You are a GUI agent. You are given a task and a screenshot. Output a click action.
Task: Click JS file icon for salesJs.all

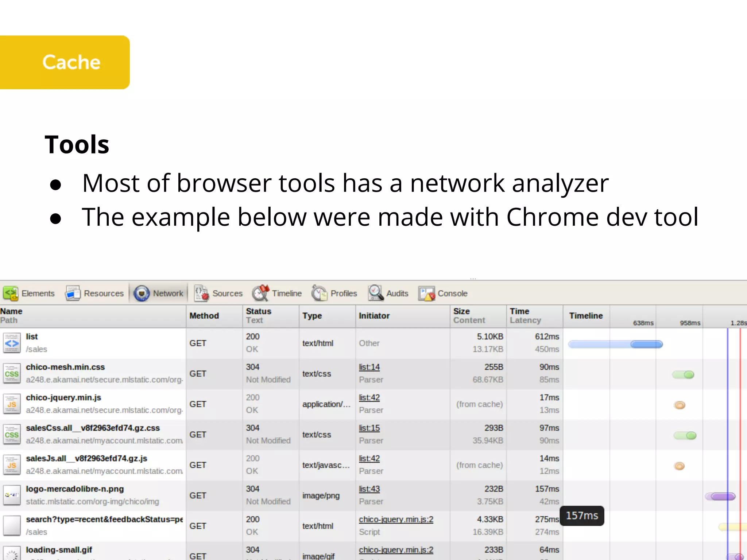pyautogui.click(x=12, y=465)
